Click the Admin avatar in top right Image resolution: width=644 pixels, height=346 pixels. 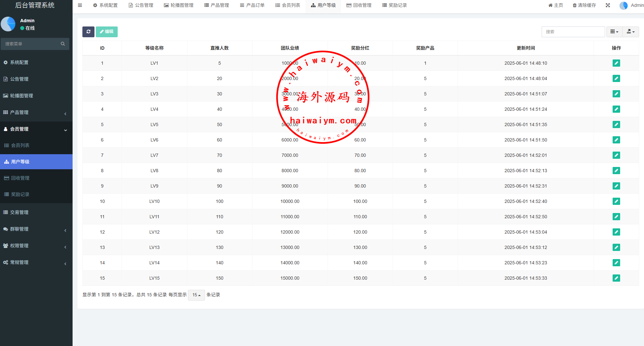click(624, 6)
